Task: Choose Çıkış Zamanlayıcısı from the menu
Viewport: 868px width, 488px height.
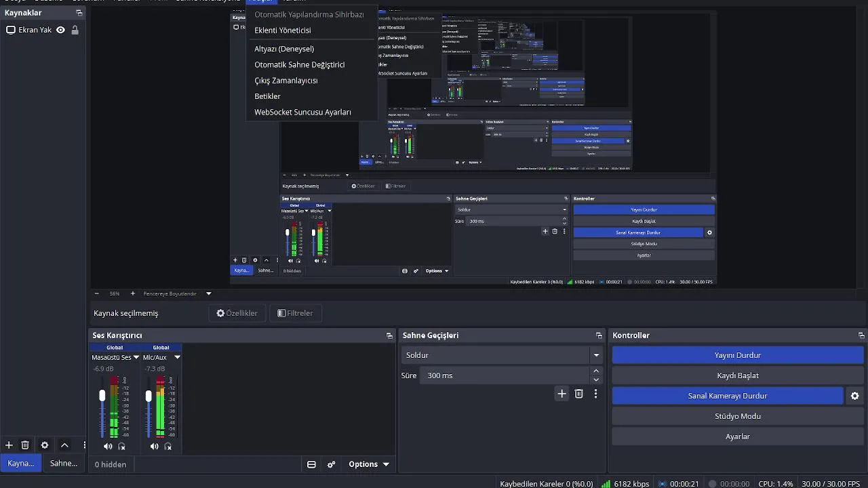Action: pos(286,80)
